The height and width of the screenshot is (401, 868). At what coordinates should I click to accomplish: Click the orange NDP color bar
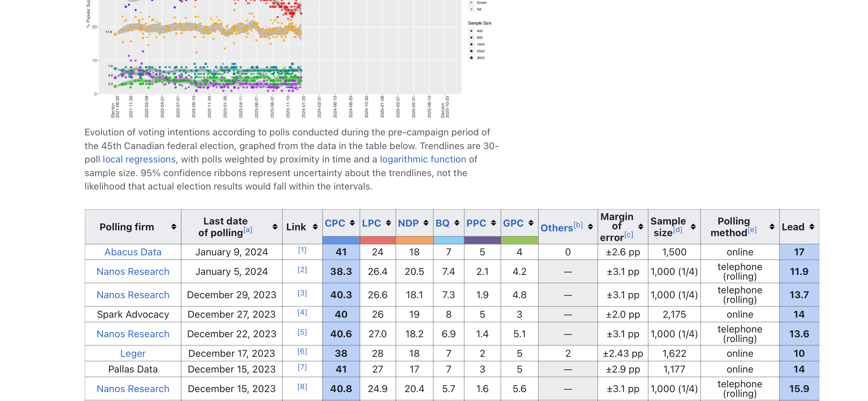pos(414,240)
